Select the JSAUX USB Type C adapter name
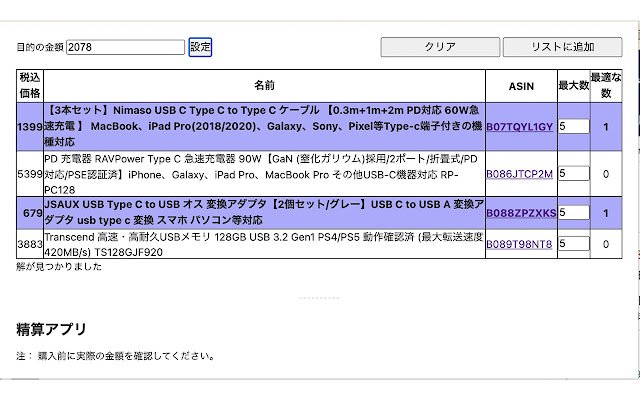The image size is (640, 400). [x=264, y=212]
